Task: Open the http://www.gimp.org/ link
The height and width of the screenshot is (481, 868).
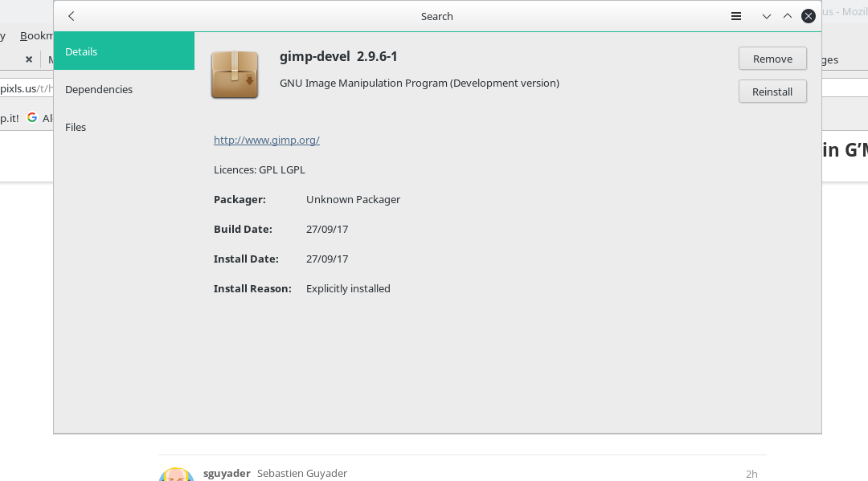Action: click(x=266, y=140)
